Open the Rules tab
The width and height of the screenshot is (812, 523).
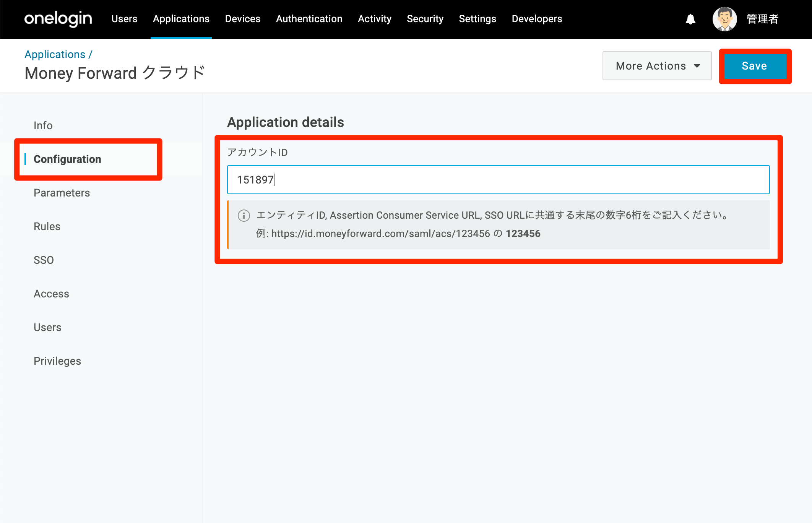coord(47,226)
